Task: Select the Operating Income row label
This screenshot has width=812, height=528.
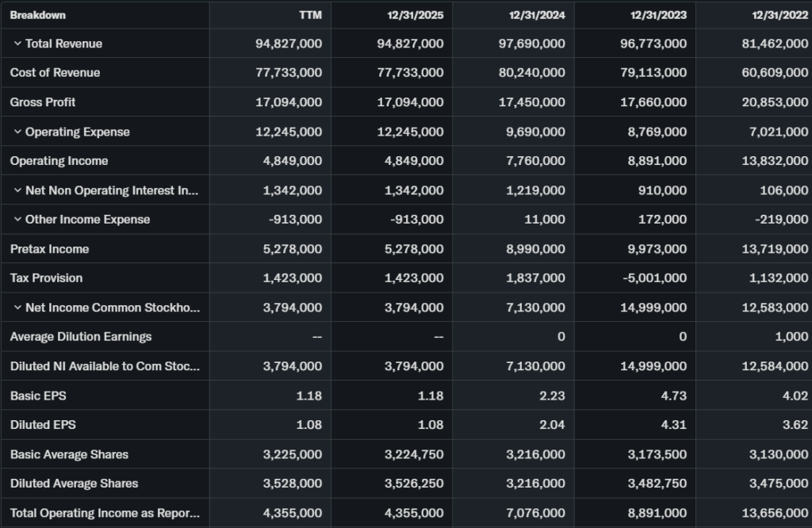Action: point(59,161)
